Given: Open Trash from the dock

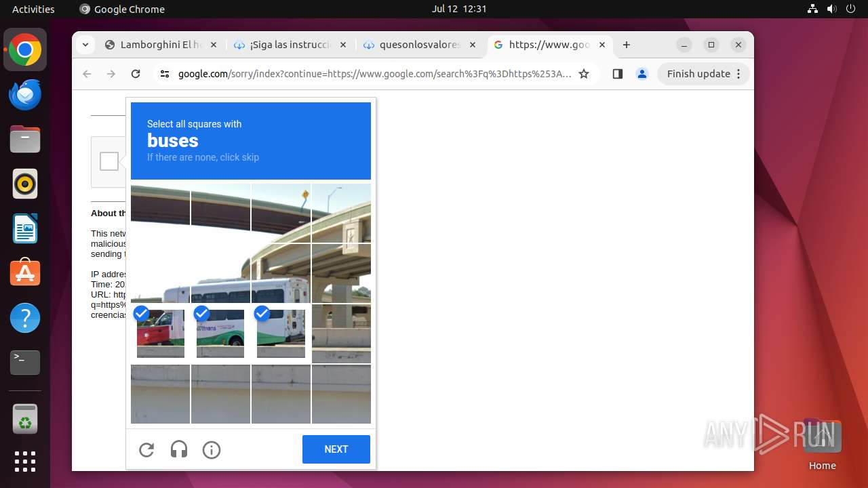Looking at the screenshot, I should click(25, 419).
